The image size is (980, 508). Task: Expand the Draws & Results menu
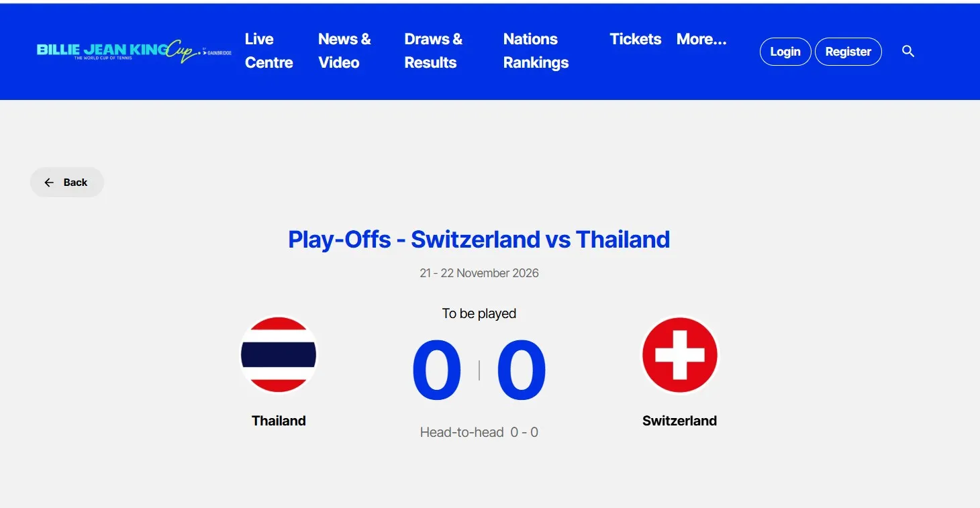point(433,51)
